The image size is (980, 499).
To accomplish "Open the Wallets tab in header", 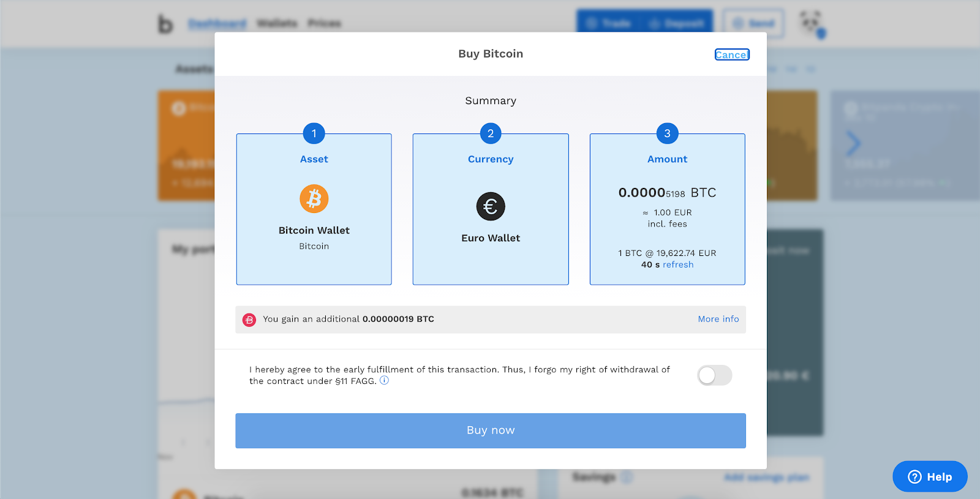I will [x=277, y=23].
